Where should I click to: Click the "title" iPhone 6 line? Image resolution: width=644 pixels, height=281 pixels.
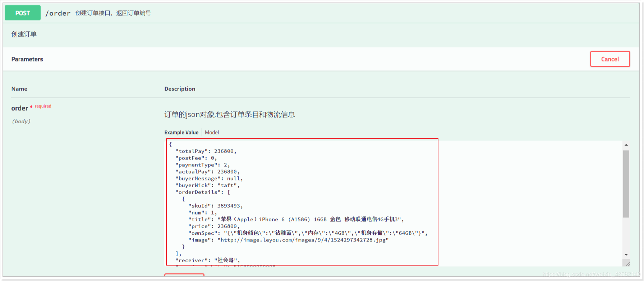pos(296,220)
